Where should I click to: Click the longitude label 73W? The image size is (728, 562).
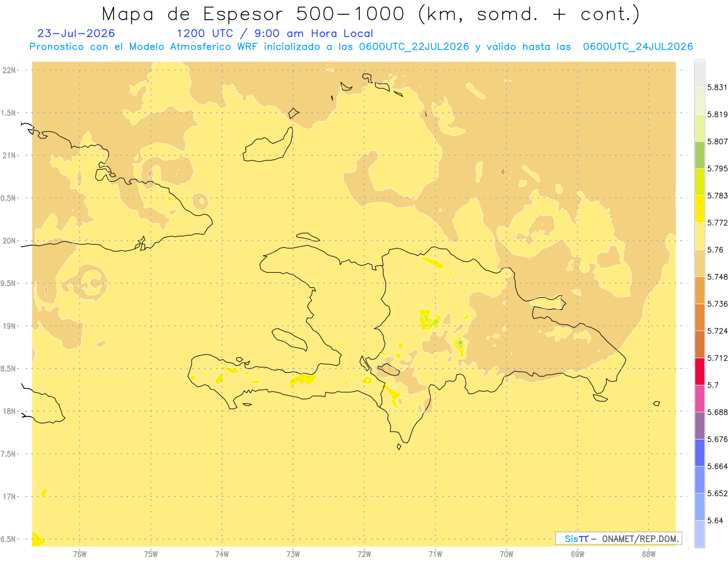tap(293, 553)
